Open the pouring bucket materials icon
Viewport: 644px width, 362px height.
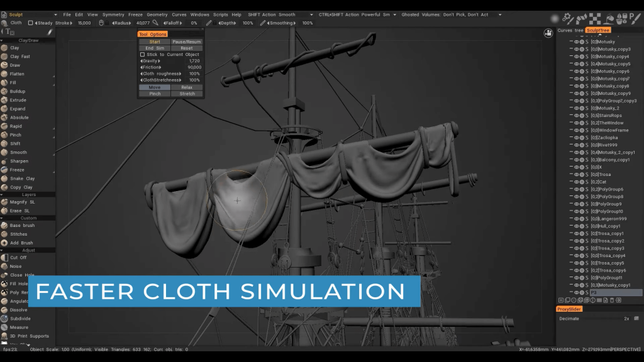pyautogui.click(x=609, y=18)
